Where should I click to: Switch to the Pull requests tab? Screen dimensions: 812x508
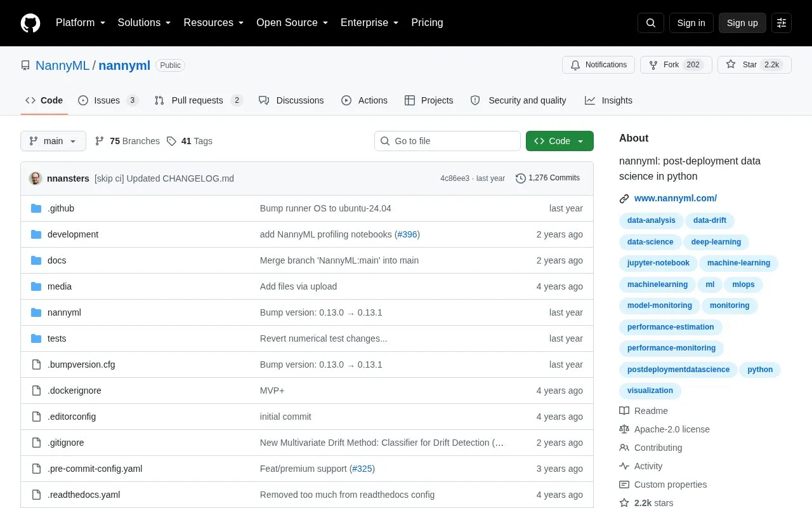[x=199, y=100]
